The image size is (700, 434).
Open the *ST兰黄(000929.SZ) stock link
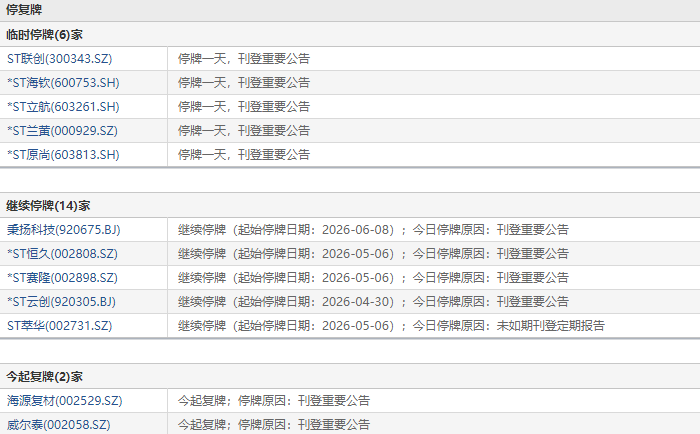62,131
